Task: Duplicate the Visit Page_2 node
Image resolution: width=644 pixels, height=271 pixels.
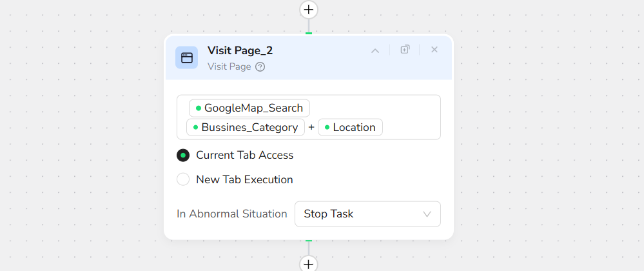Action: click(405, 50)
